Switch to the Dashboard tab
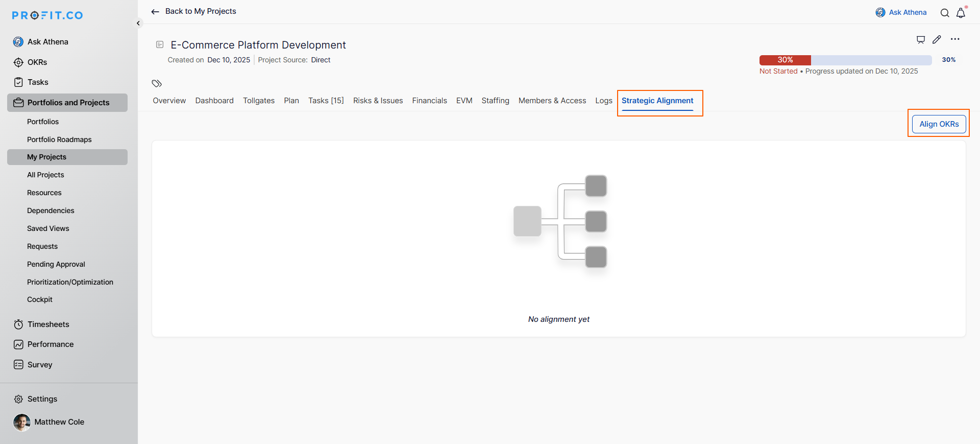The width and height of the screenshot is (980, 444). coord(214,101)
